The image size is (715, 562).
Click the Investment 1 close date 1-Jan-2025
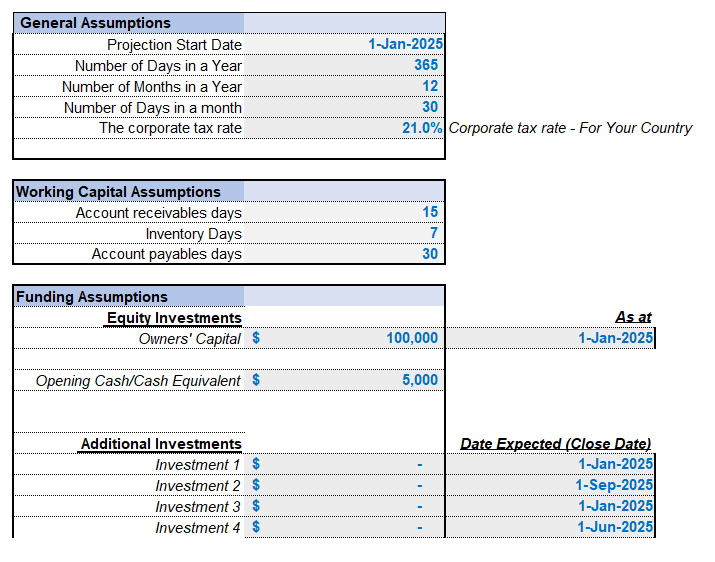[x=616, y=464]
